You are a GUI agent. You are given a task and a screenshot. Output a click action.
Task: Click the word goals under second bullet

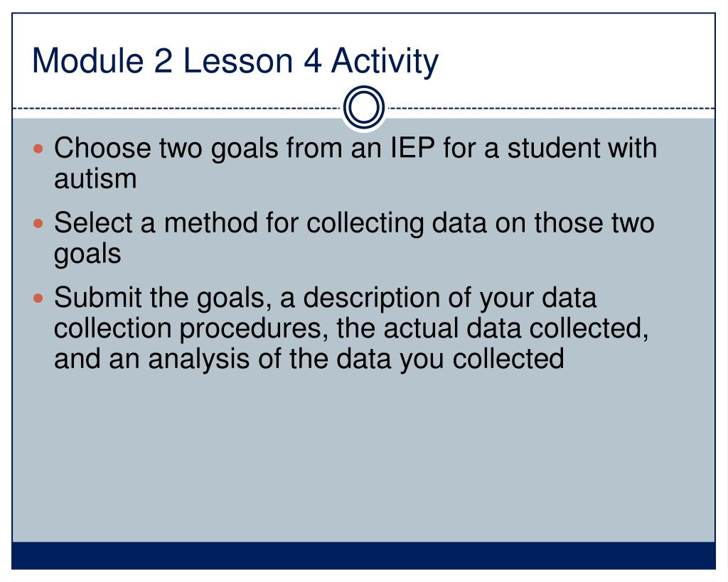point(87,255)
